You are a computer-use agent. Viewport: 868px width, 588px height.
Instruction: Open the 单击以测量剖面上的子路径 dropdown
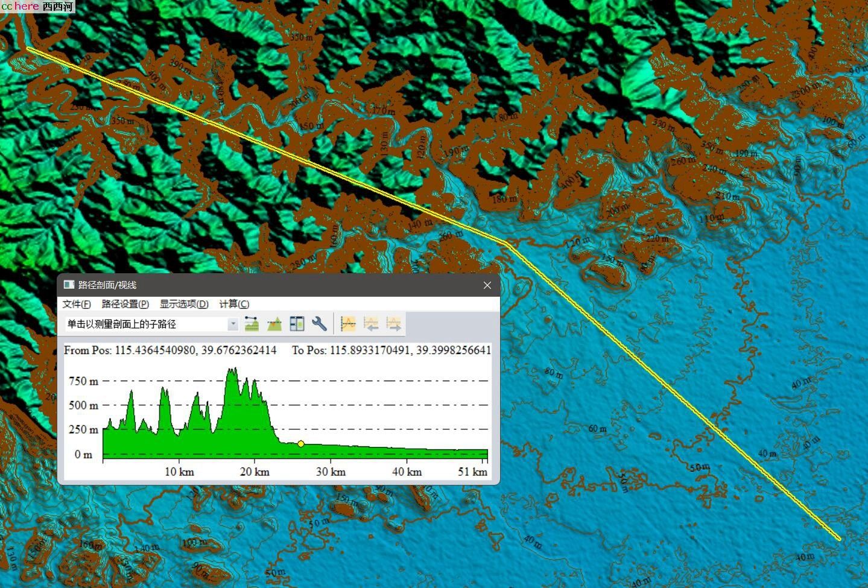pyautogui.click(x=233, y=324)
